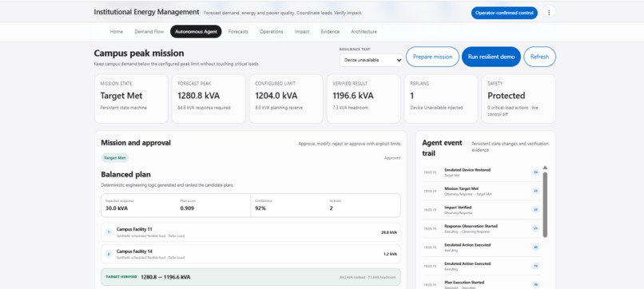The width and height of the screenshot is (644, 289).
Task: Click the green Target Met status pill
Action: tap(115, 157)
